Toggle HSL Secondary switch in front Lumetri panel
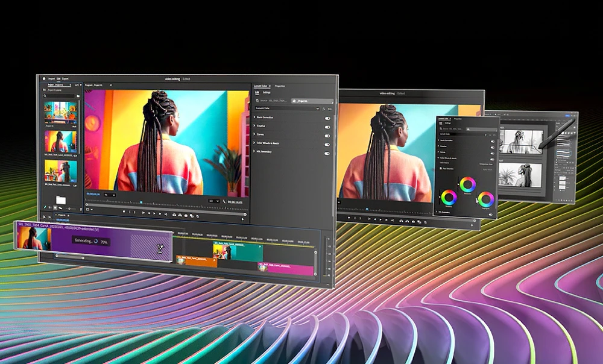 pyautogui.click(x=327, y=153)
